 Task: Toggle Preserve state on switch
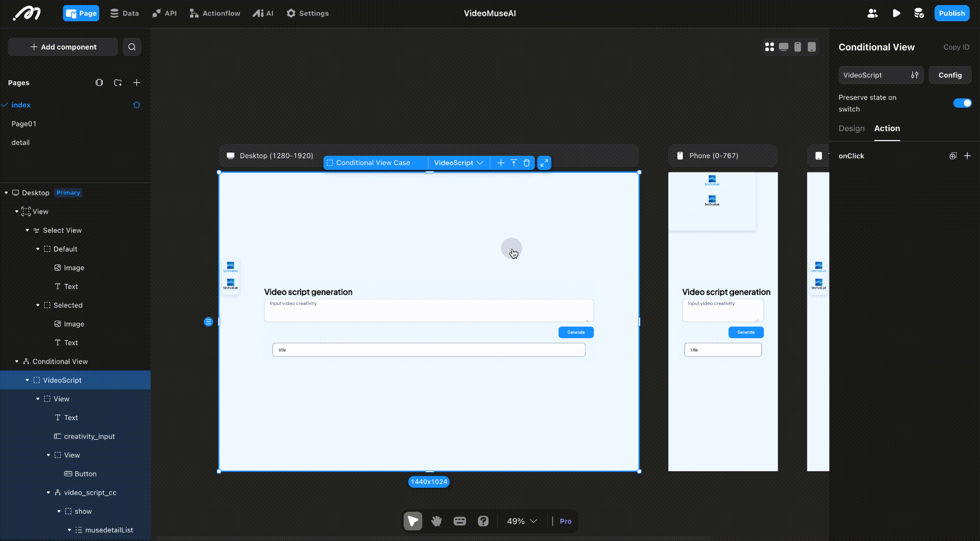click(962, 103)
